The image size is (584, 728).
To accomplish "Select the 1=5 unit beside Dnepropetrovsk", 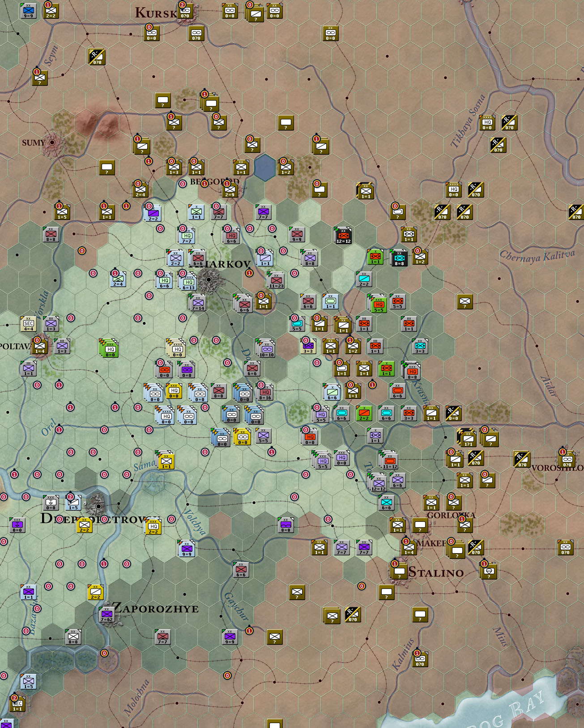I will point(73,502).
